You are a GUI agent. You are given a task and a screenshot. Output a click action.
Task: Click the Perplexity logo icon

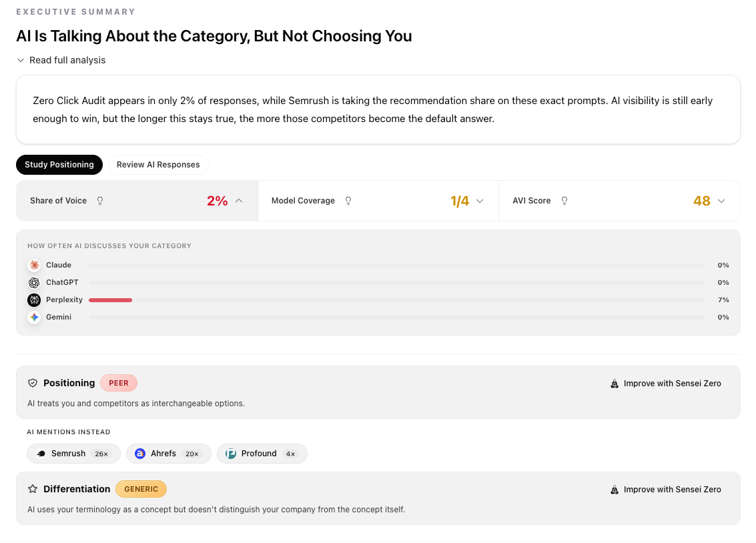pyautogui.click(x=34, y=300)
